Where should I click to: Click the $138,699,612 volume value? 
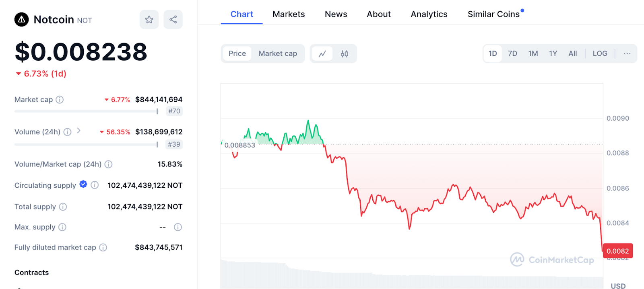[x=159, y=132]
